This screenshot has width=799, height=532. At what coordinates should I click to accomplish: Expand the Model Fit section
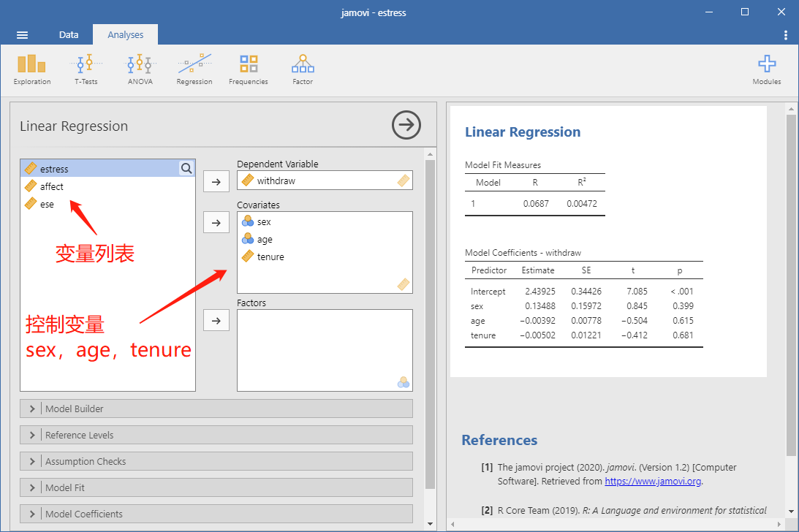[216, 487]
